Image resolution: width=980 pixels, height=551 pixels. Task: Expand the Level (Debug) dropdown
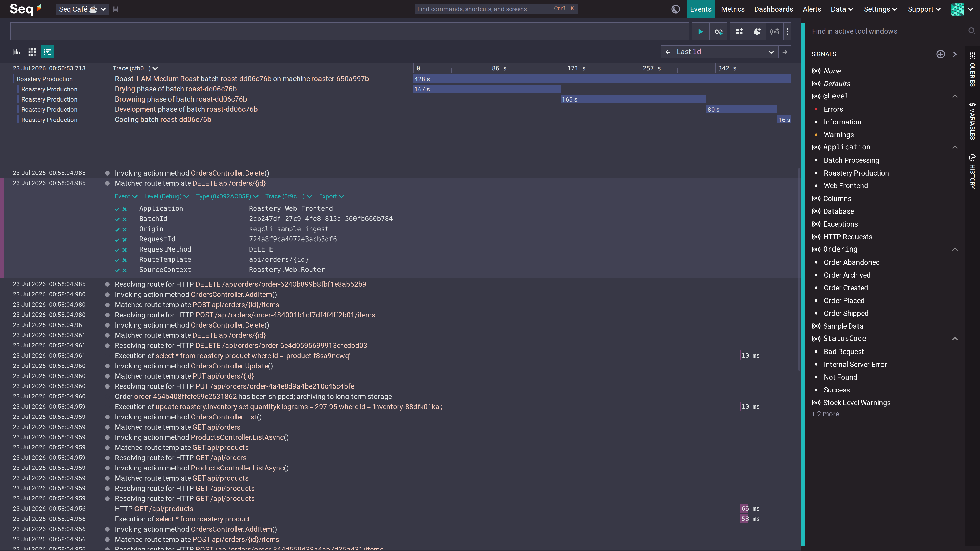166,197
